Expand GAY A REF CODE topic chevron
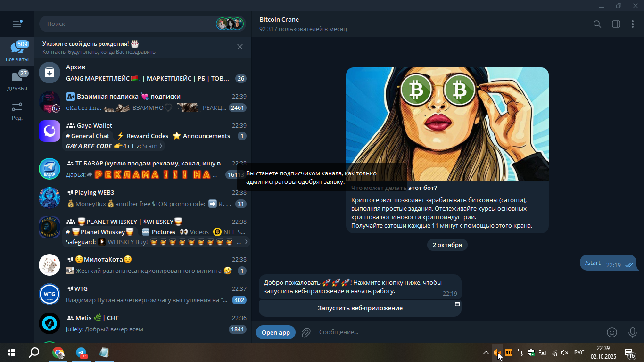The image size is (644, 362). pos(161,146)
